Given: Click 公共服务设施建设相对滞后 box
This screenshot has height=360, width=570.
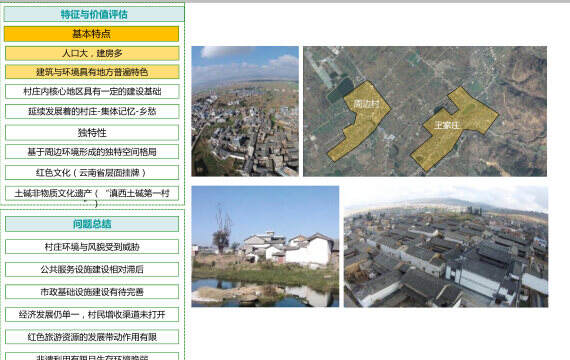Looking at the screenshot, I should (x=92, y=269).
